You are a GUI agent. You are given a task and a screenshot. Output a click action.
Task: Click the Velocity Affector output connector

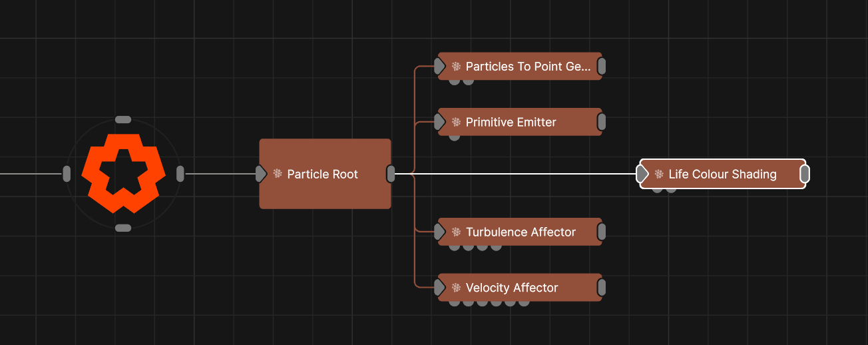tap(601, 288)
